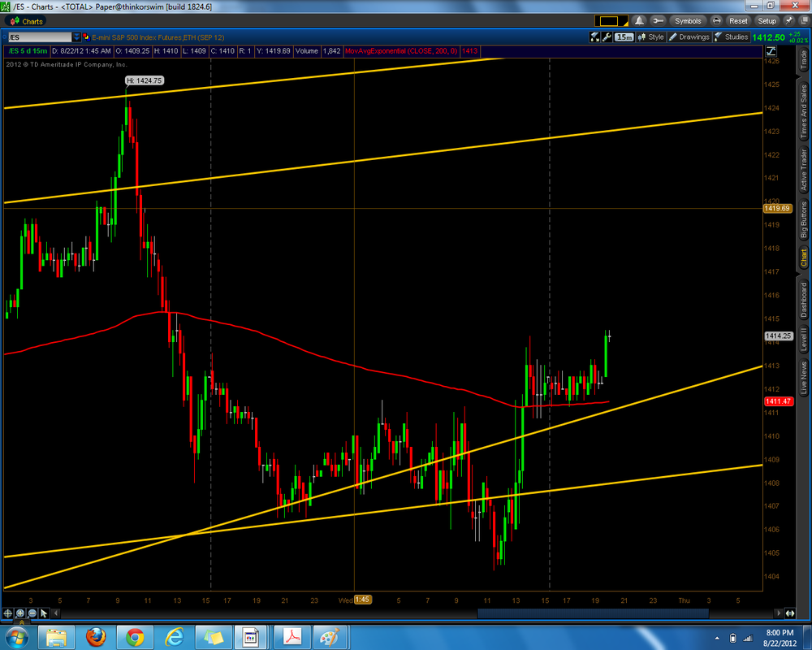The image size is (812, 650).
Task: Open the 15m timeframe selector
Action: coord(624,37)
